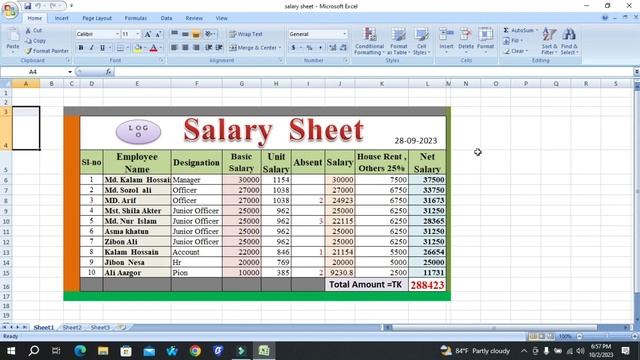The image size is (640, 360).
Task: Click AutoSum
Action: click(519, 30)
